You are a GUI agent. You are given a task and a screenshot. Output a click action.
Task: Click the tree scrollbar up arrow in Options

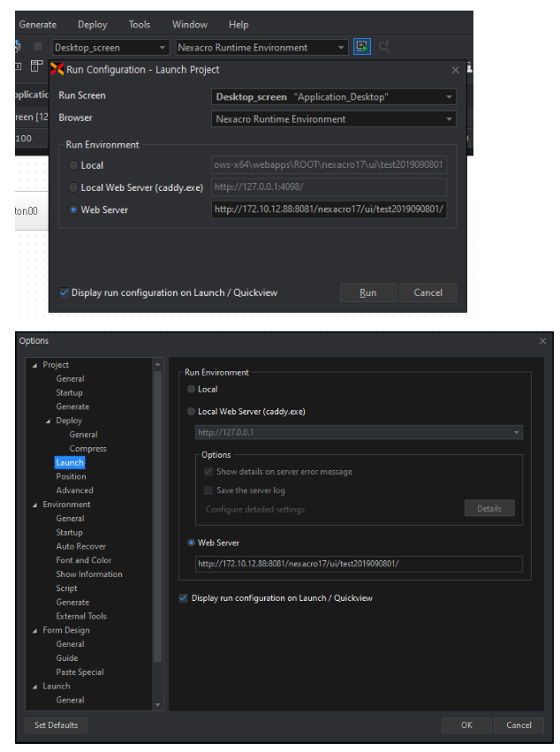158,363
